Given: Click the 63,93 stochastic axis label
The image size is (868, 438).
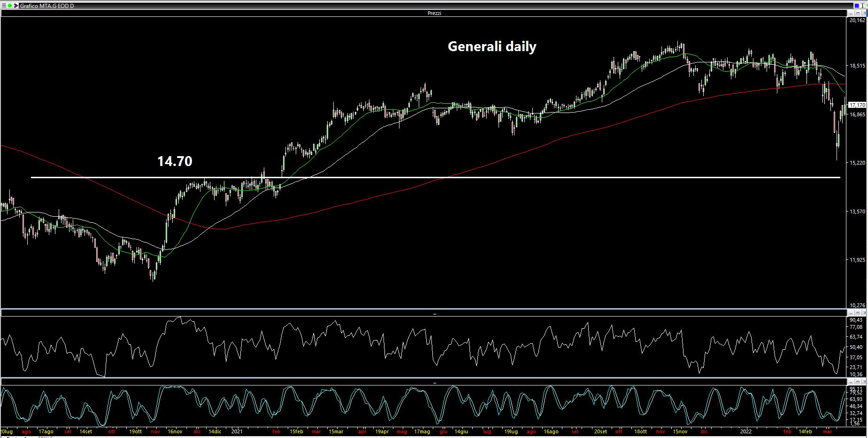Looking at the screenshot, I should coord(856,399).
